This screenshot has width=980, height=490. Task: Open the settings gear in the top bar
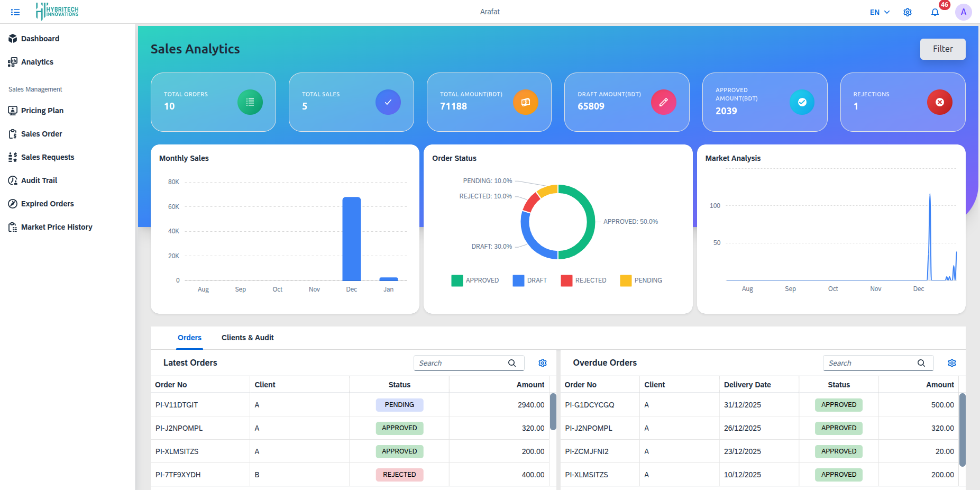908,12
